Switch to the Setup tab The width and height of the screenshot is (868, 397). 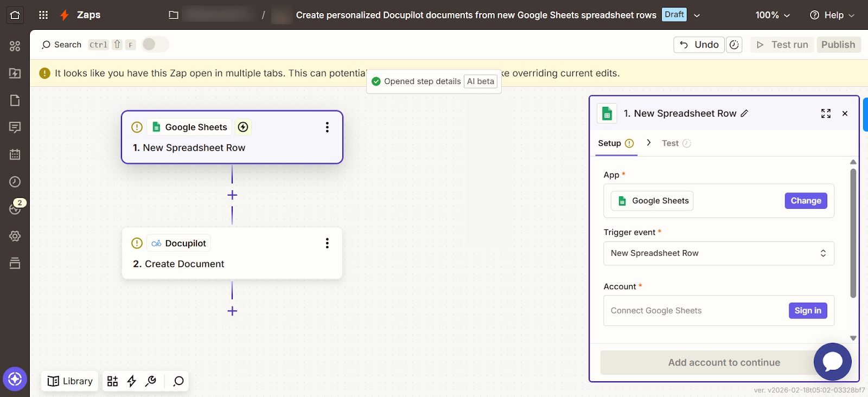click(616, 143)
